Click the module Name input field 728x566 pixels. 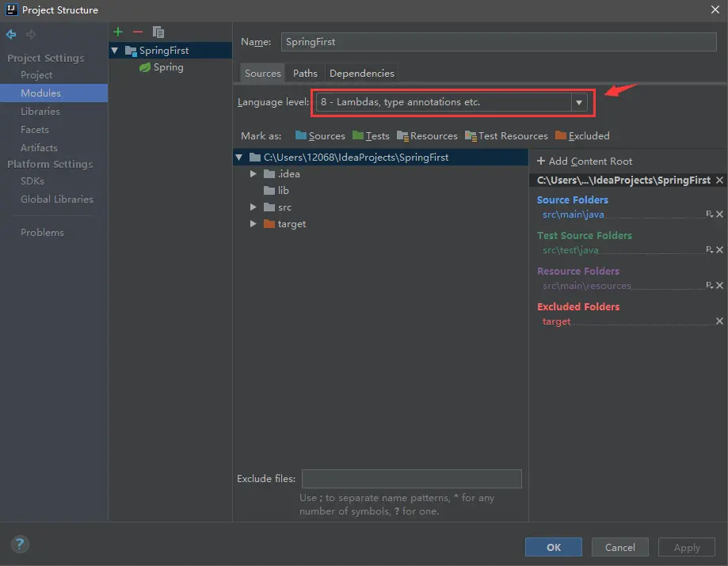[498, 42]
